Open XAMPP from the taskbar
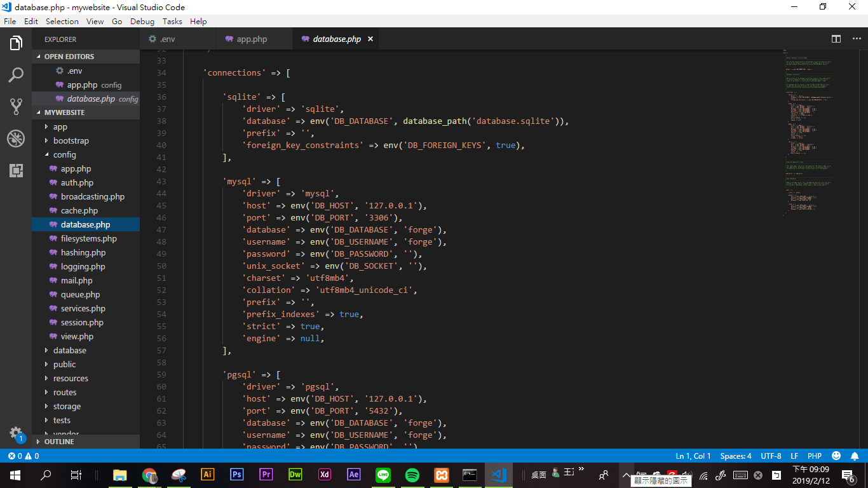The height and width of the screenshot is (488, 868). (x=441, y=475)
